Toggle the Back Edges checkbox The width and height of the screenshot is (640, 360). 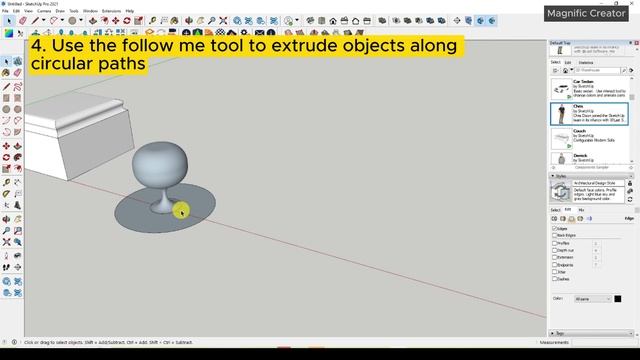(x=554, y=236)
